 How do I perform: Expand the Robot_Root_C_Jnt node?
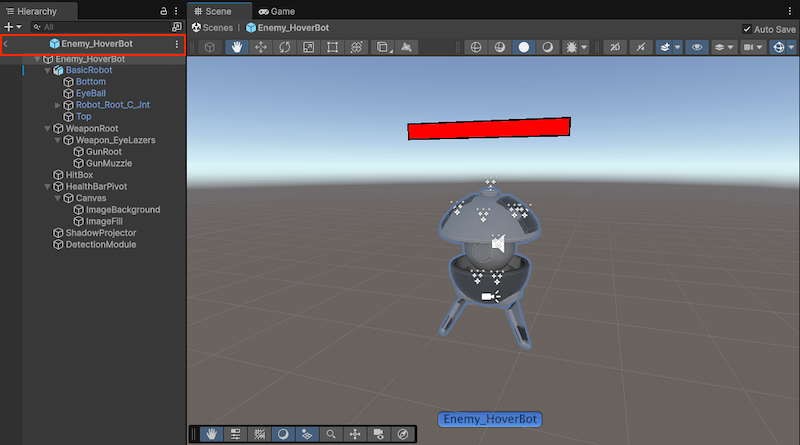(58, 105)
